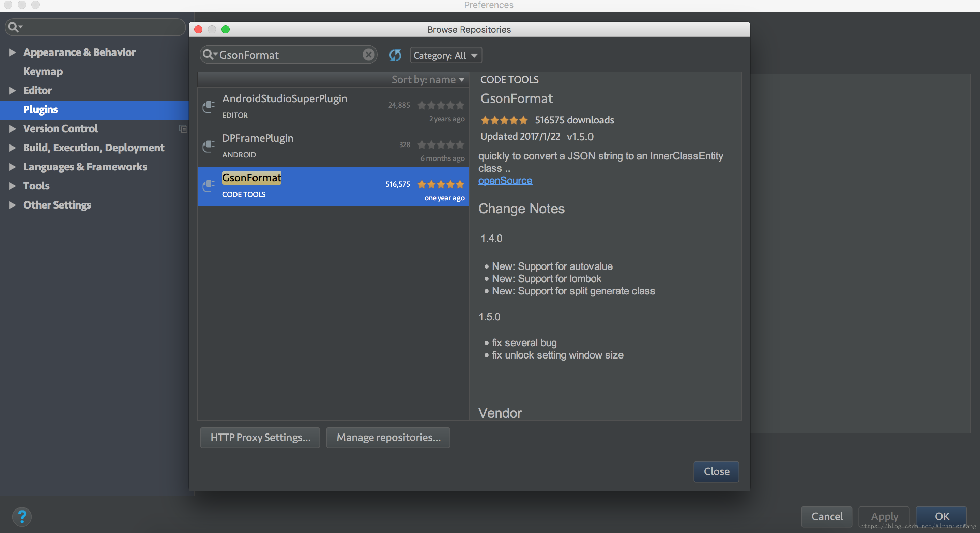980x533 pixels.
Task: Select the Tools label in sidebar
Action: coord(36,186)
